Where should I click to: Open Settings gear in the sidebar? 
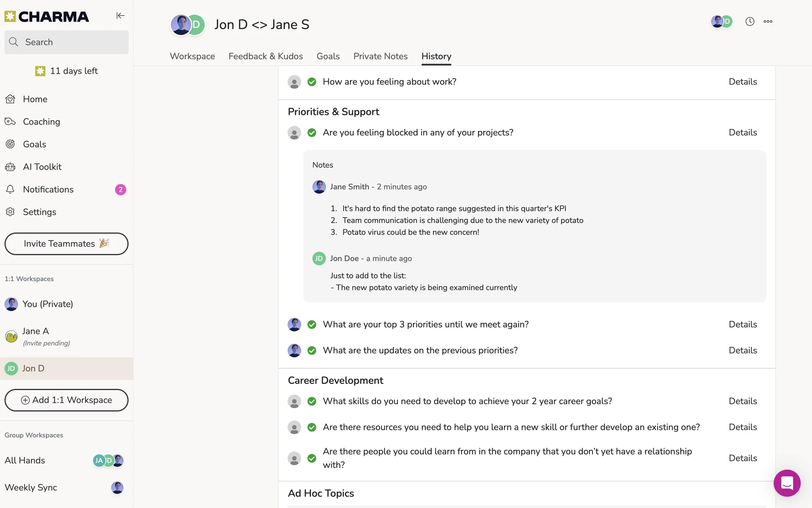pyautogui.click(x=11, y=212)
